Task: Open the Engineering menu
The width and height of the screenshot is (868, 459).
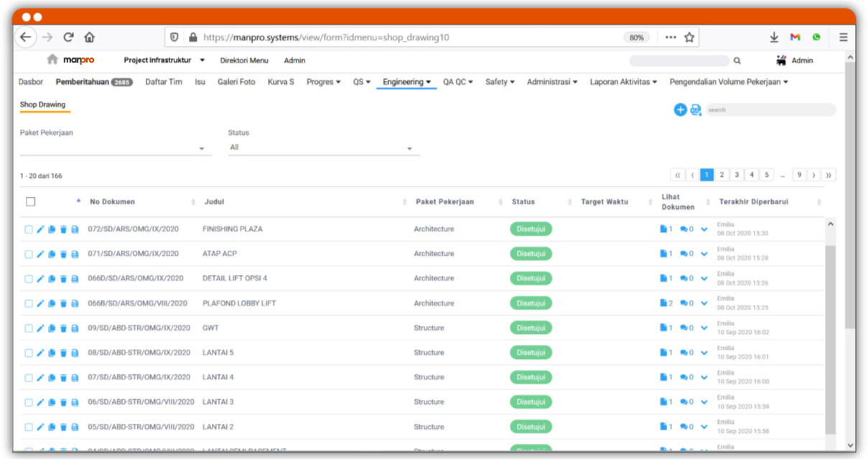Action: click(x=406, y=82)
